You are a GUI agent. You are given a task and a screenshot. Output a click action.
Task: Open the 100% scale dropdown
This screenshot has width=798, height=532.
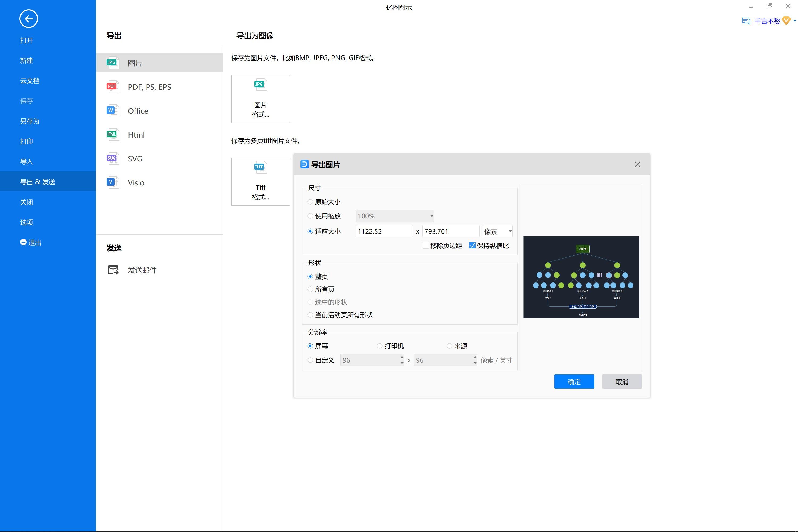[394, 215]
